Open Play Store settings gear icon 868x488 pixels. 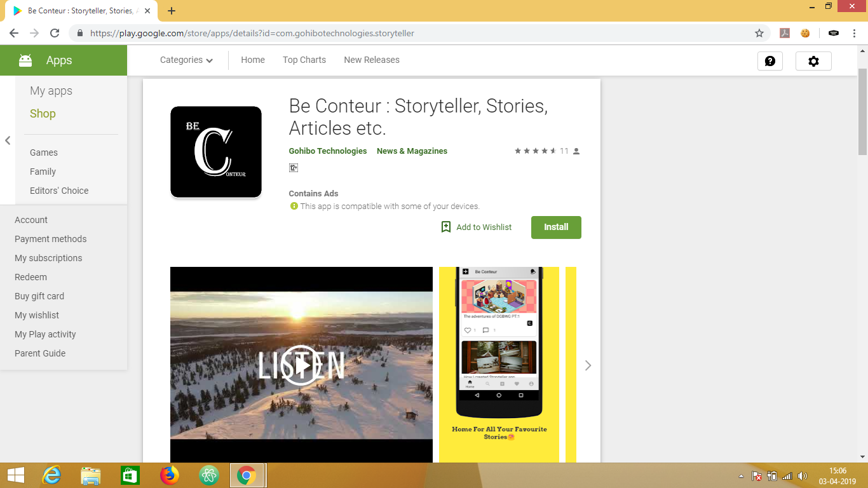tap(813, 61)
